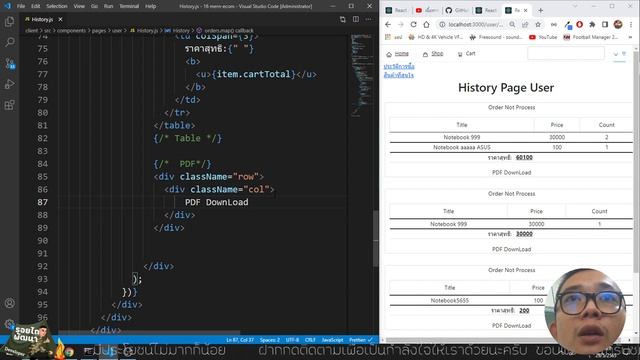This screenshot has width=640, height=360.
Task: Open the View menu
Action: [79, 6]
